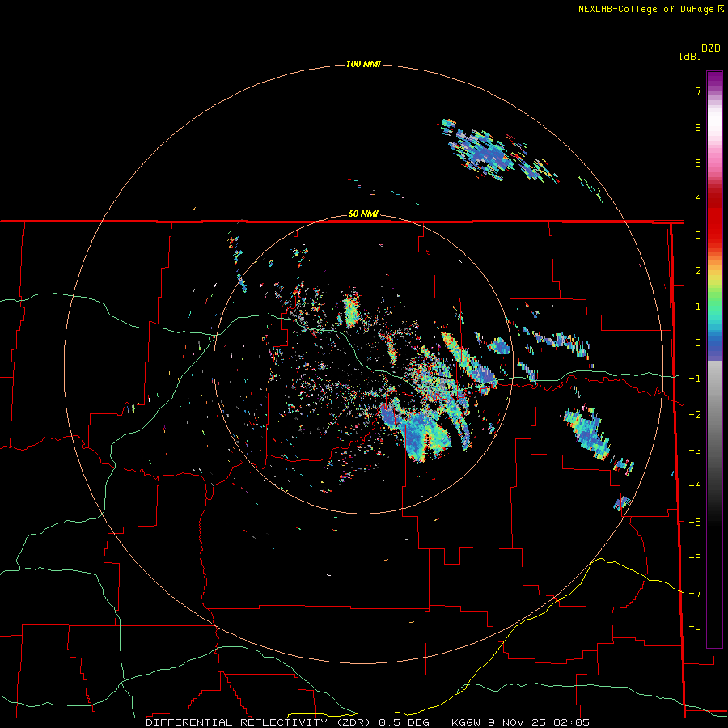Click the -2 value on color scale
The image size is (728, 728).
tap(695, 415)
